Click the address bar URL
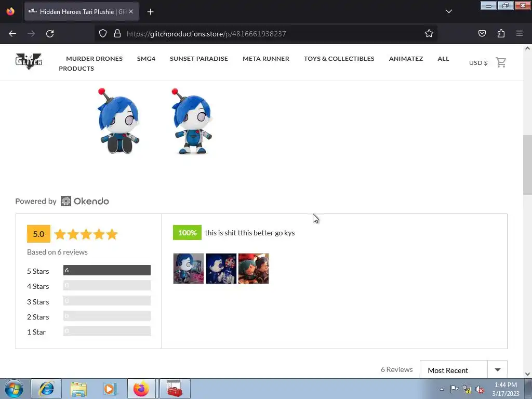The image size is (532, 399). click(206, 34)
